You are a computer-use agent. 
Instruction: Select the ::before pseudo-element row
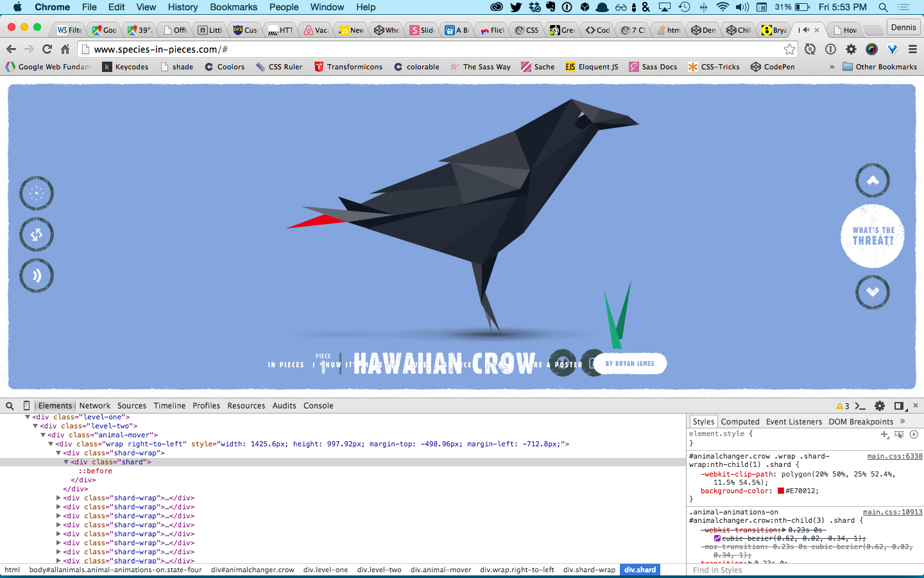tap(95, 471)
